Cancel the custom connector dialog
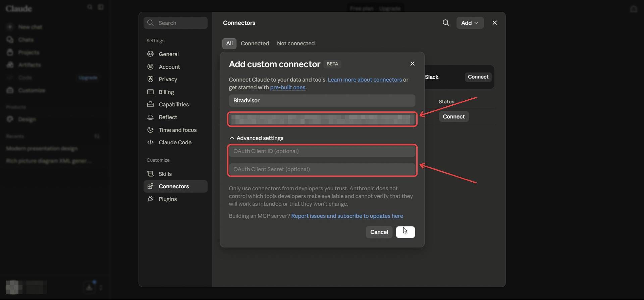The image size is (644, 300). coord(379,232)
